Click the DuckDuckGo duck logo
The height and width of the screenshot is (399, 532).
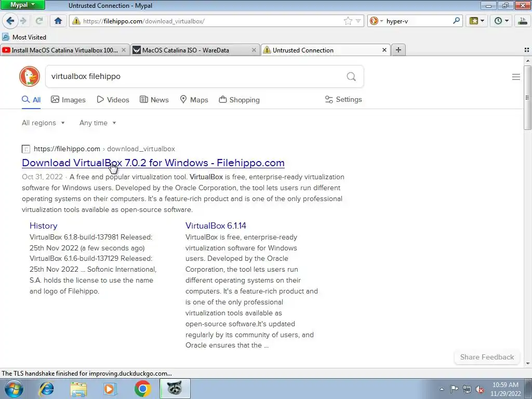click(x=30, y=76)
